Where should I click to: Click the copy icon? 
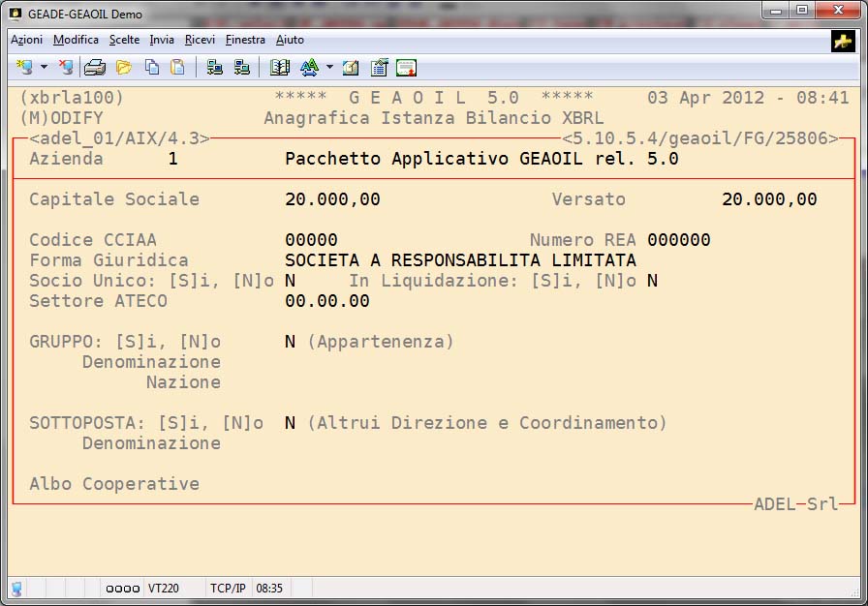tap(152, 68)
